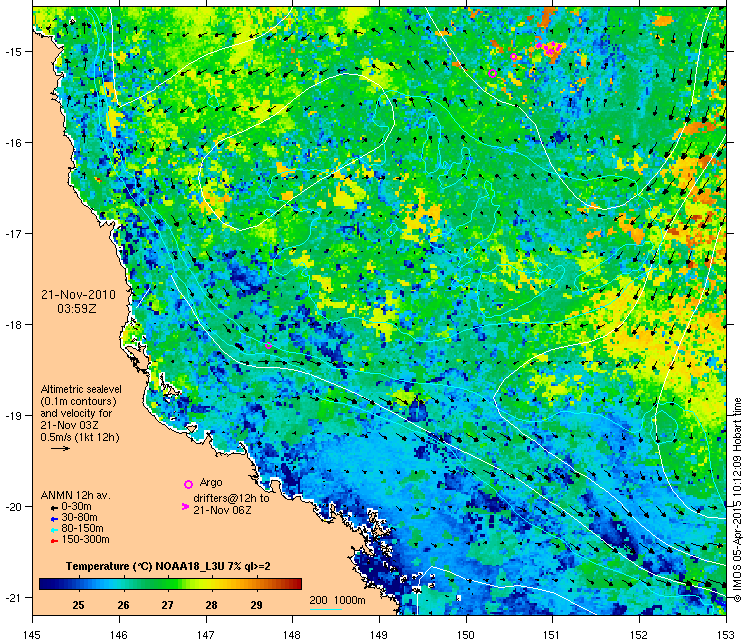Click the Argo float circle legend marker
The image size is (750, 640).
pyautogui.click(x=188, y=485)
